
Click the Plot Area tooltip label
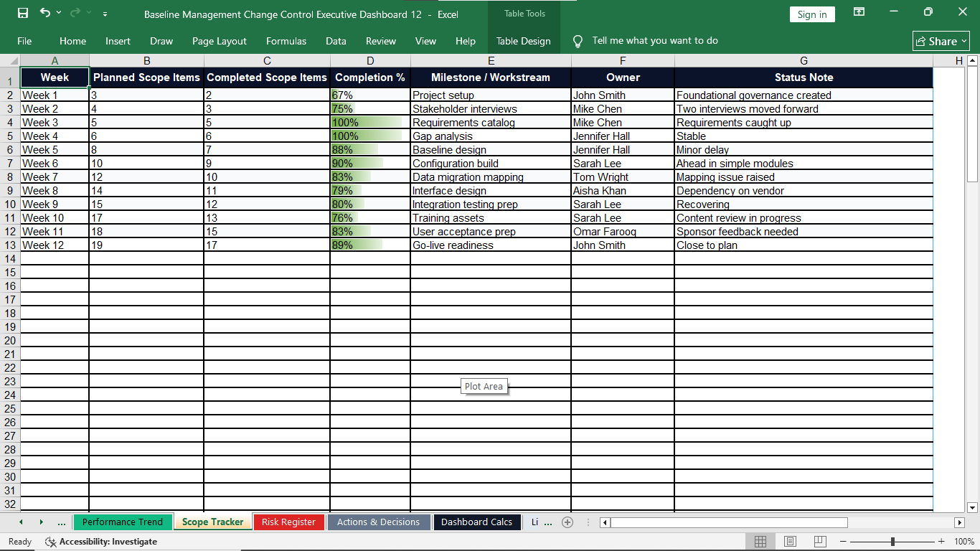point(484,386)
